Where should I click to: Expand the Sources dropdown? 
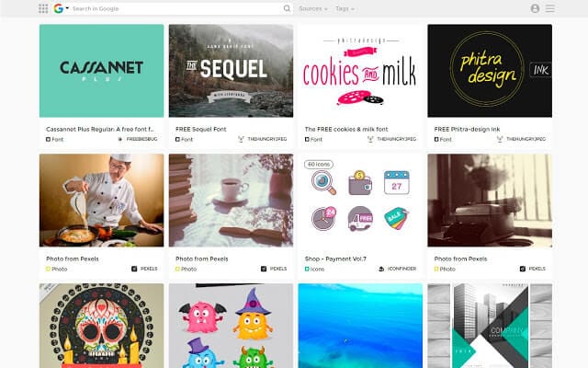click(313, 8)
